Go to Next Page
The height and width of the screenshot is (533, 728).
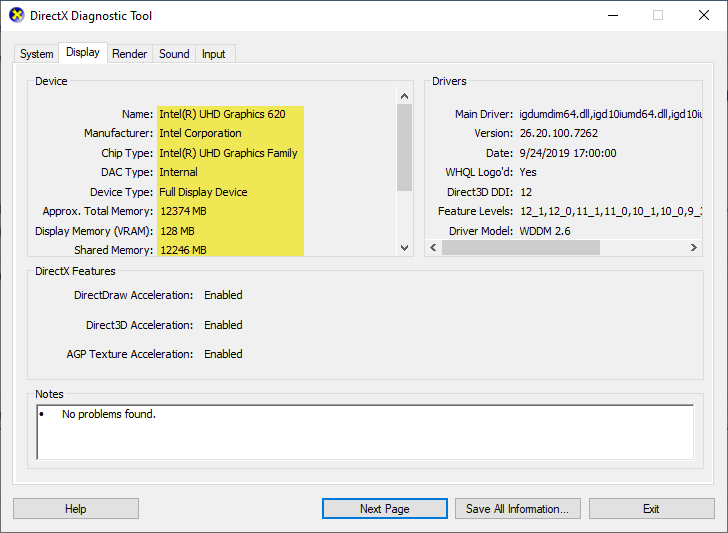pos(384,509)
